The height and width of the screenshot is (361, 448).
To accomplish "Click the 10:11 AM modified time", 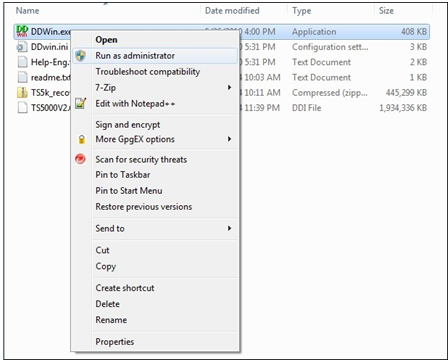I will point(262,93).
